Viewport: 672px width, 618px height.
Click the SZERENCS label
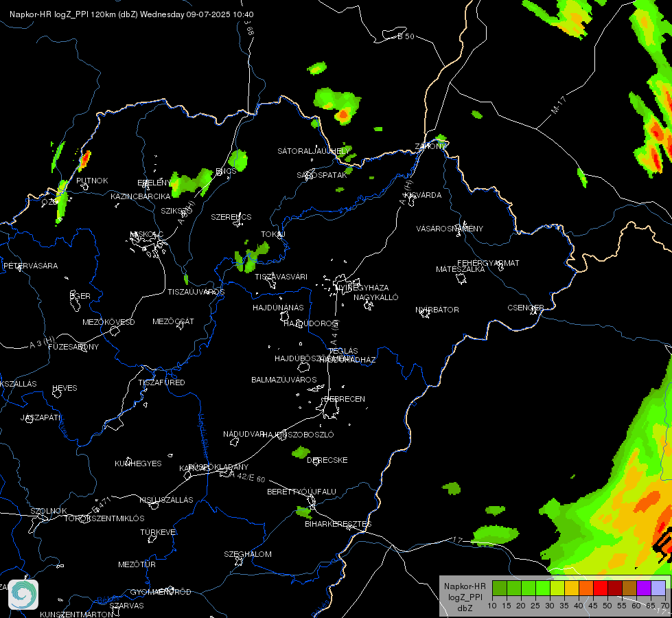(x=231, y=217)
